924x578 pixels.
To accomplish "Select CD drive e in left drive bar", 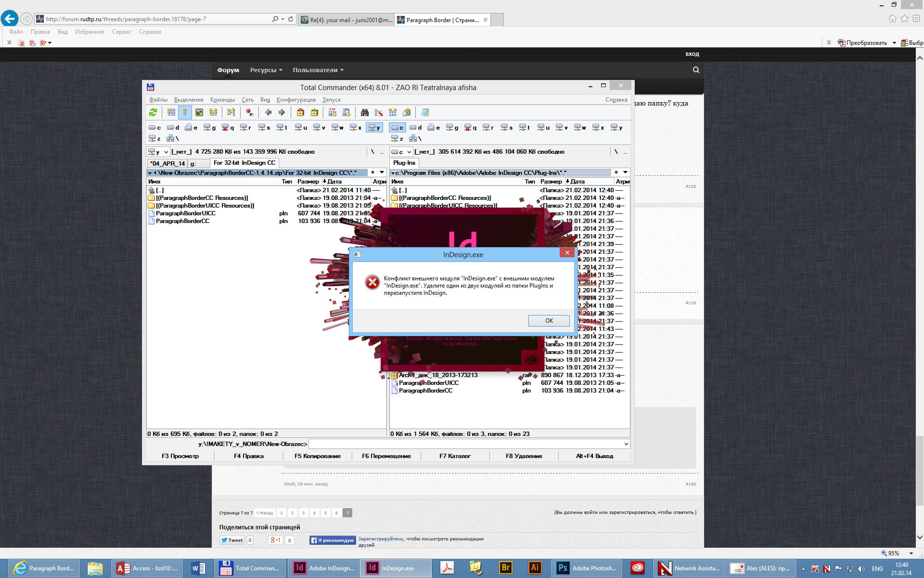I will click(191, 128).
